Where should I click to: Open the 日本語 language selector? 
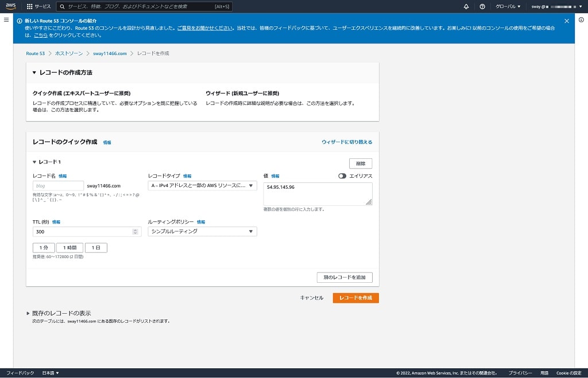[x=51, y=373]
